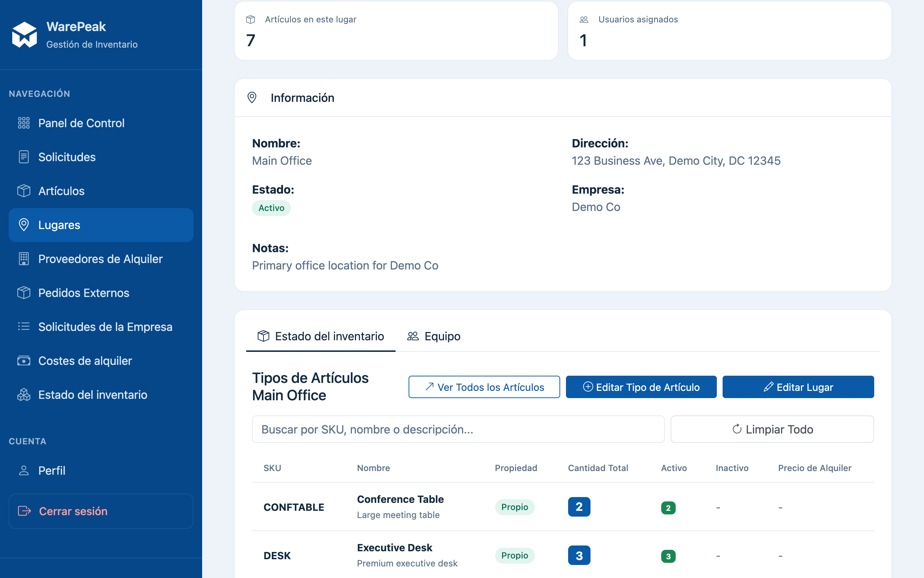Click the plus circle icon in Editar Tipo de Artículo
Image resolution: width=924 pixels, height=578 pixels.
[588, 387]
